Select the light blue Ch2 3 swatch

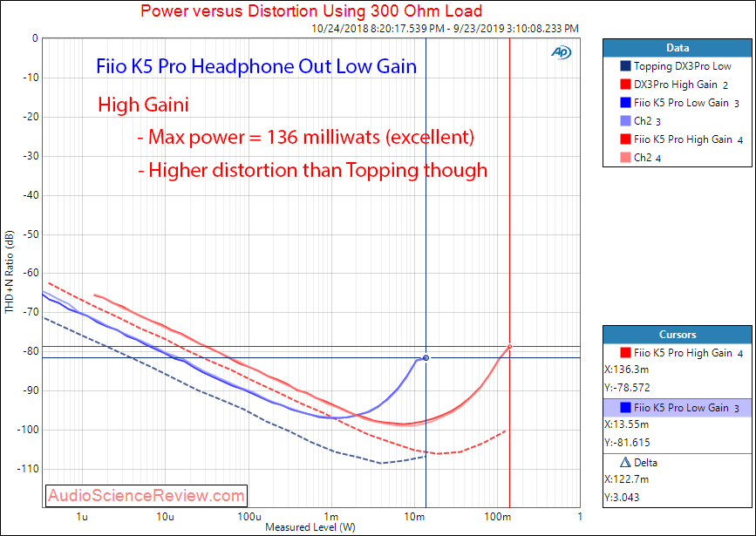click(x=625, y=121)
